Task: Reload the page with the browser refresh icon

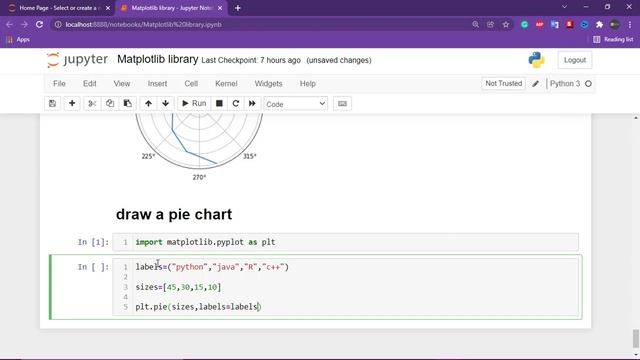Action: [x=40, y=24]
